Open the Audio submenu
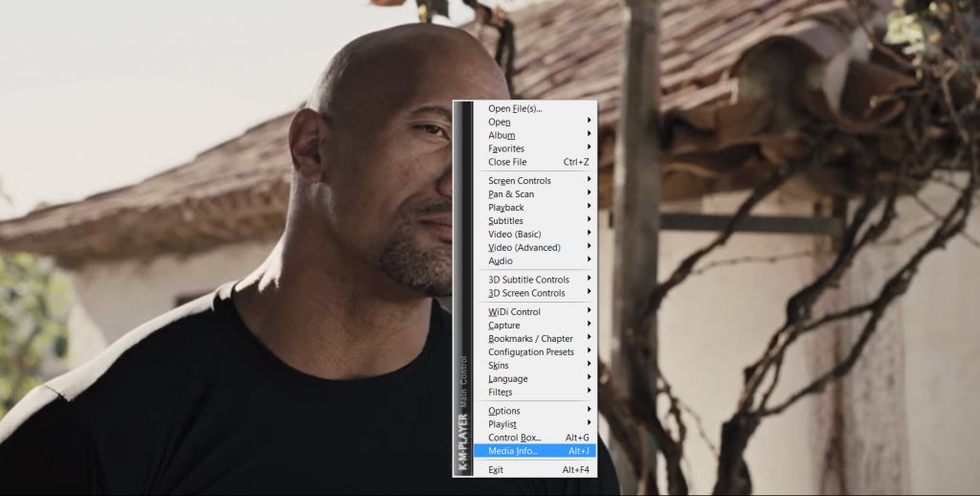980x496 pixels. [501, 260]
